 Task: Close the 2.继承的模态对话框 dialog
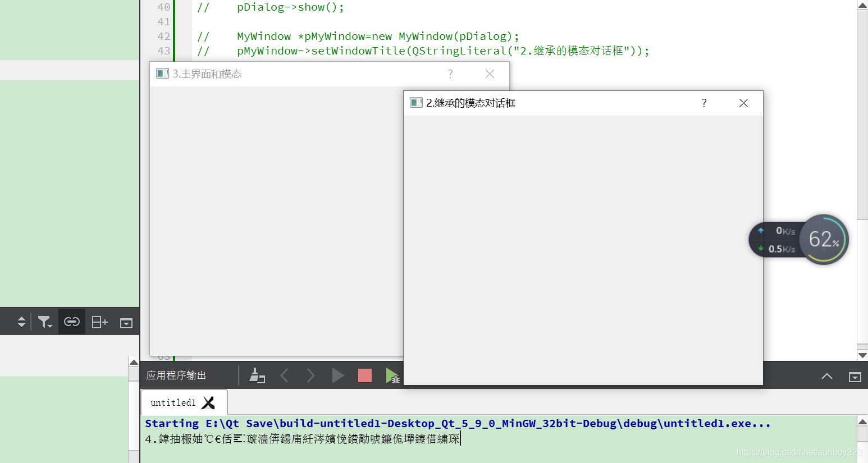[x=743, y=103]
